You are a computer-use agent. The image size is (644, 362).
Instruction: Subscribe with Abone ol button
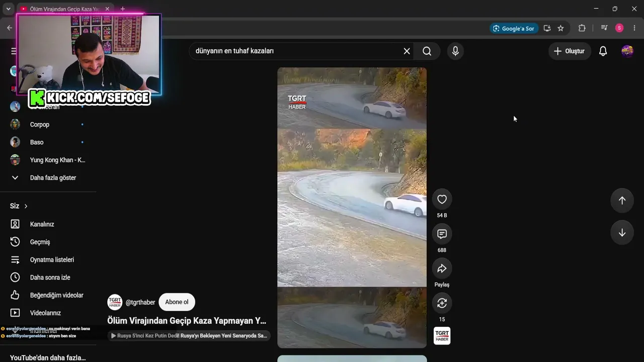177,302
